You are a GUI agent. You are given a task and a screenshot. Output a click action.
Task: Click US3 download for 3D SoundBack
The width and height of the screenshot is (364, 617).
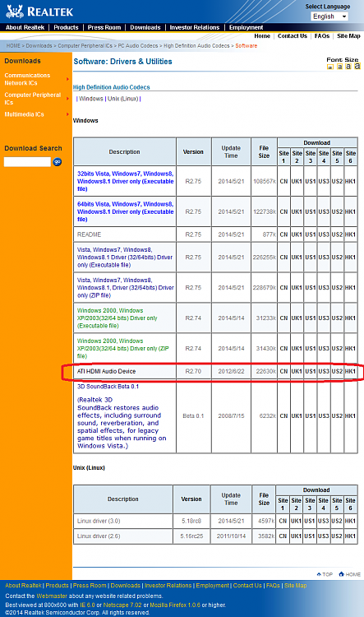pyautogui.click(x=324, y=416)
